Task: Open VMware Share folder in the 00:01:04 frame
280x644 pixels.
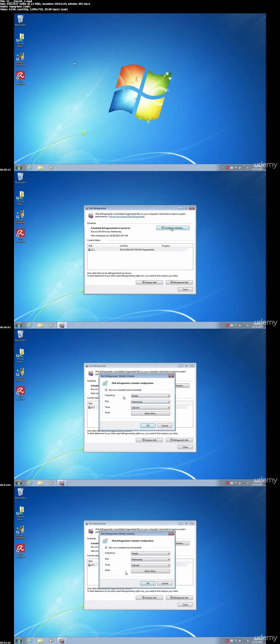Action: (20, 355)
